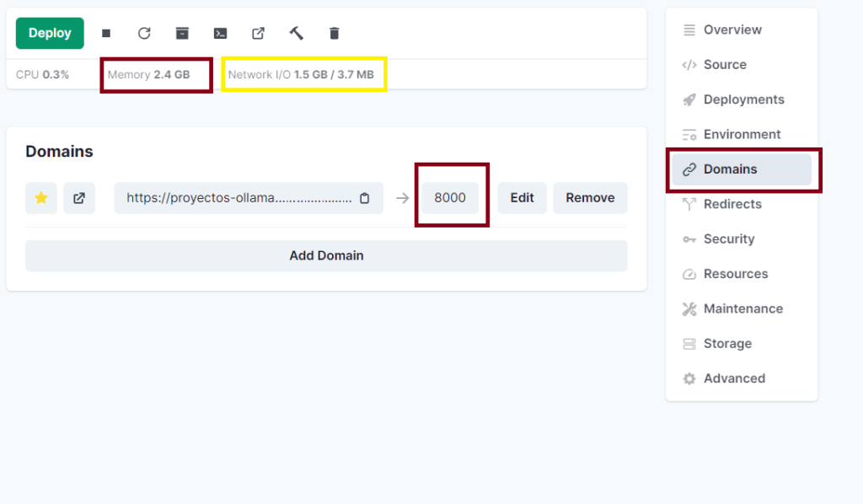Open Environment settings in sidebar

pos(742,134)
